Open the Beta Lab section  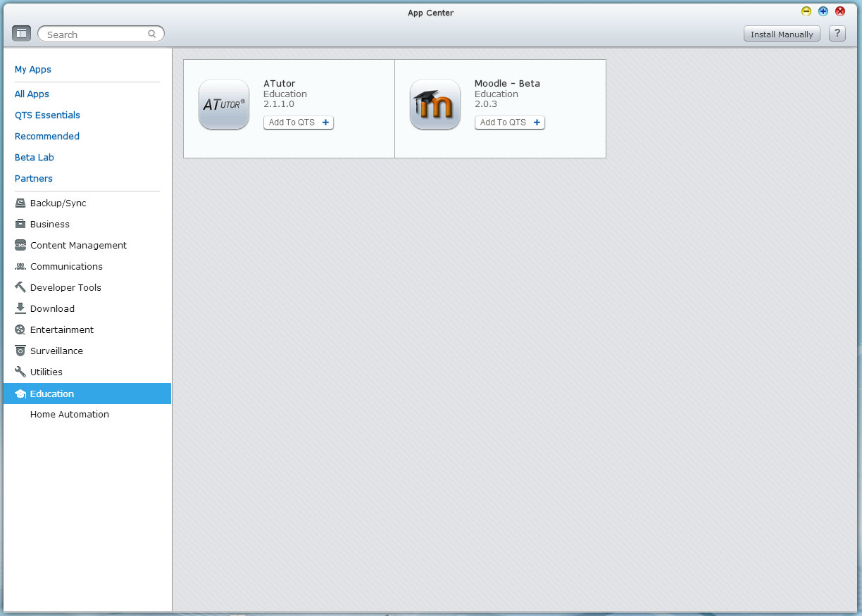tap(35, 157)
